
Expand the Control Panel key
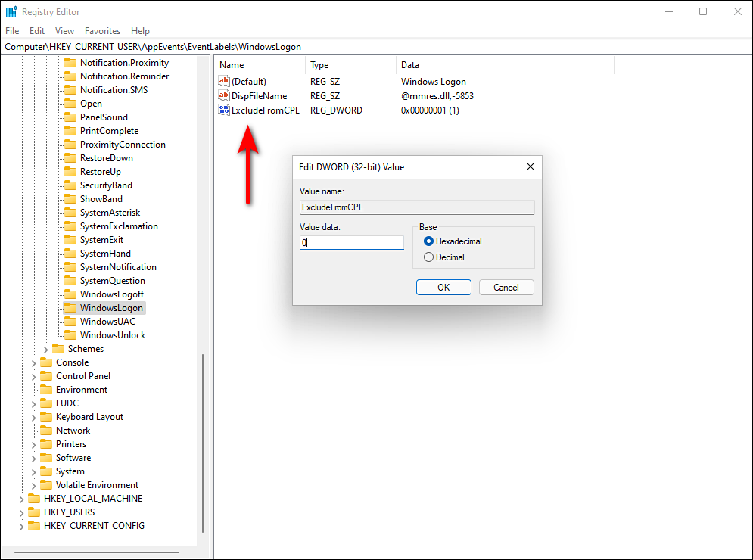click(x=33, y=377)
